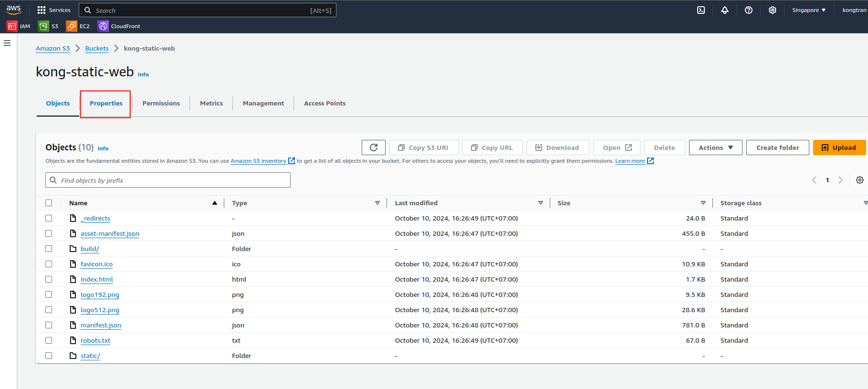Select the build/ folder checkbox
The height and width of the screenshot is (389, 868).
tap(49, 249)
